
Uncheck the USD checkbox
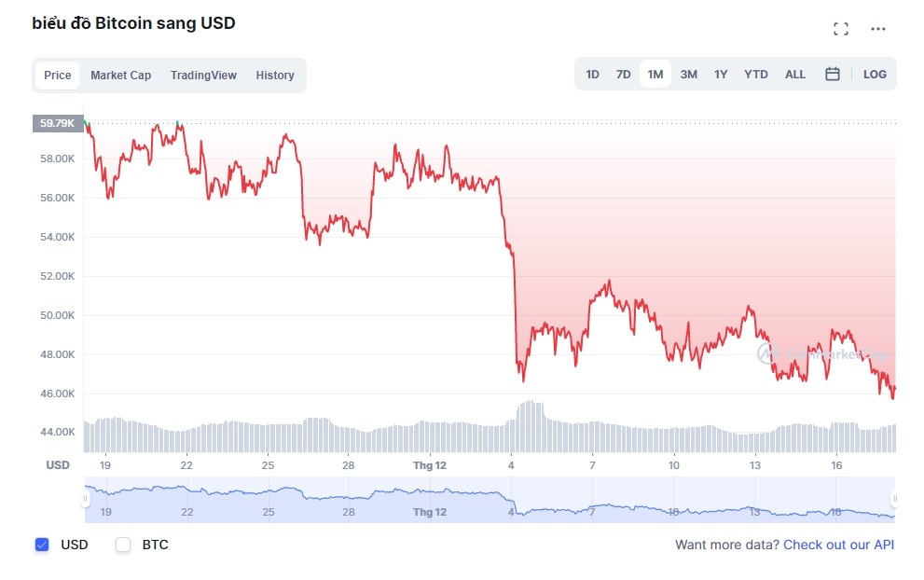42,545
